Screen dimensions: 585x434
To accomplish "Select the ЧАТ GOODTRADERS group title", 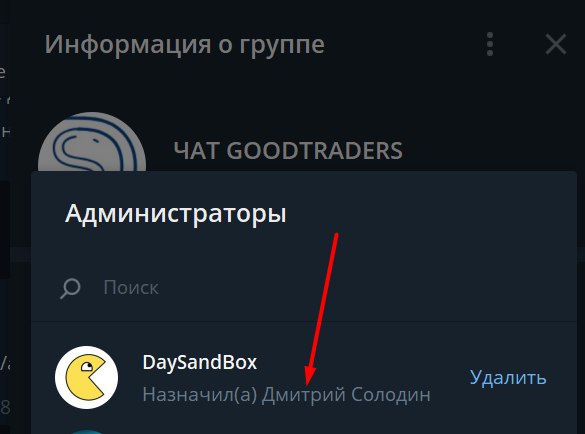I will [288, 150].
